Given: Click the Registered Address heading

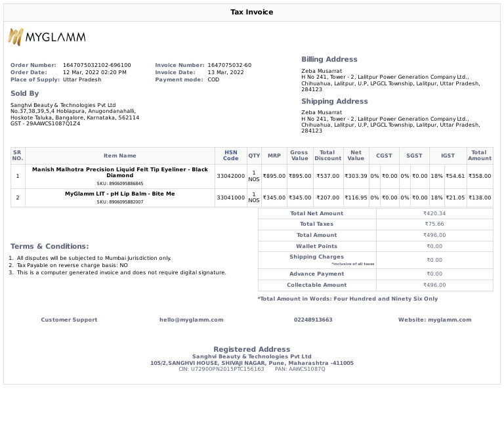Looking at the screenshot, I should [x=252, y=349].
